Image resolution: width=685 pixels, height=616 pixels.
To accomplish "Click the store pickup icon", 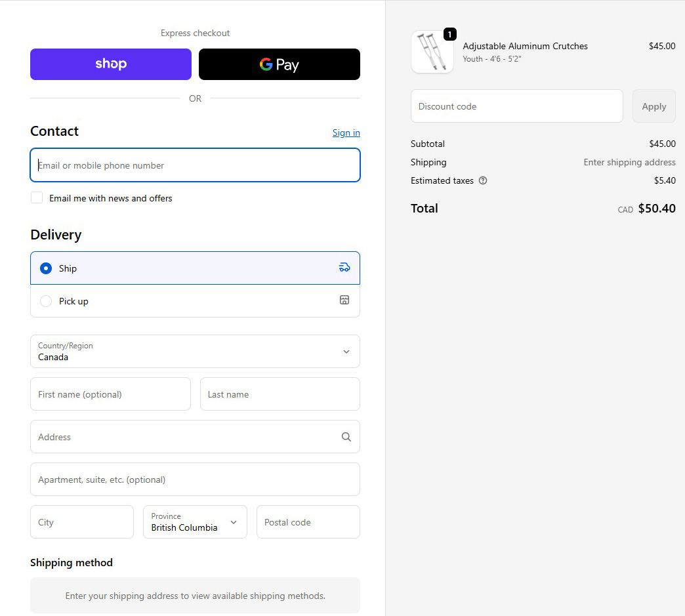I will (x=344, y=300).
